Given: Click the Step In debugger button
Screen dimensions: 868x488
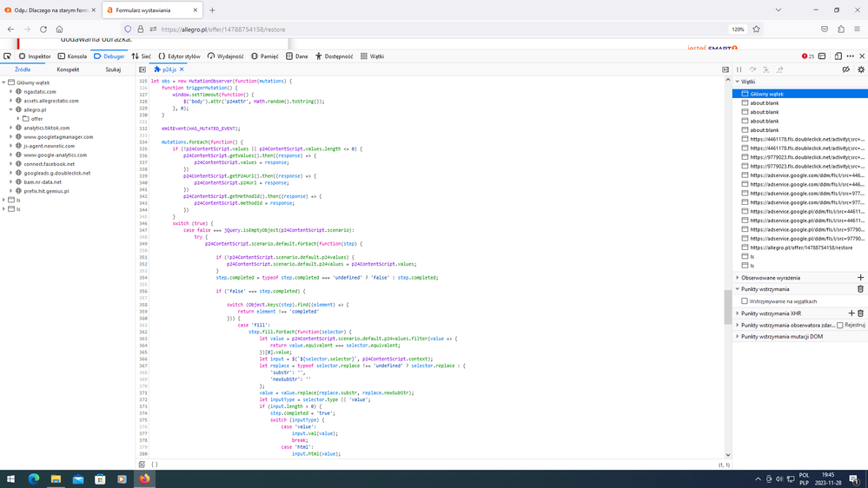Looking at the screenshot, I should click(766, 69).
